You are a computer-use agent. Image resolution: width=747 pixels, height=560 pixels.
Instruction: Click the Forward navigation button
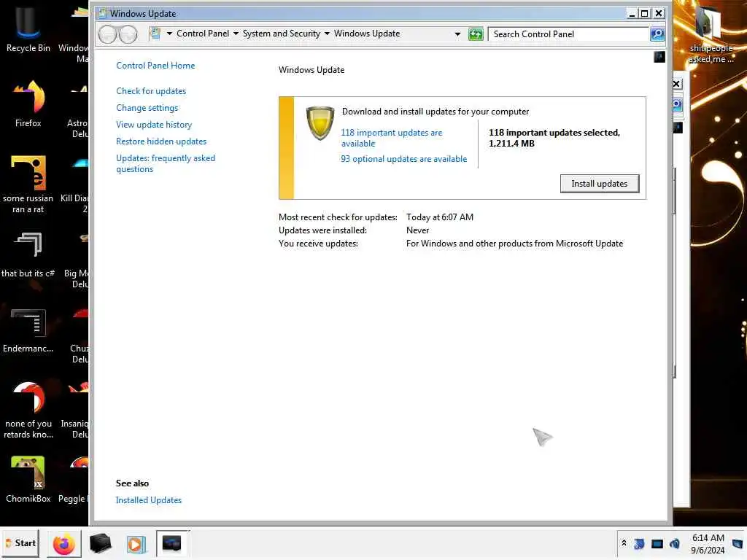(128, 34)
